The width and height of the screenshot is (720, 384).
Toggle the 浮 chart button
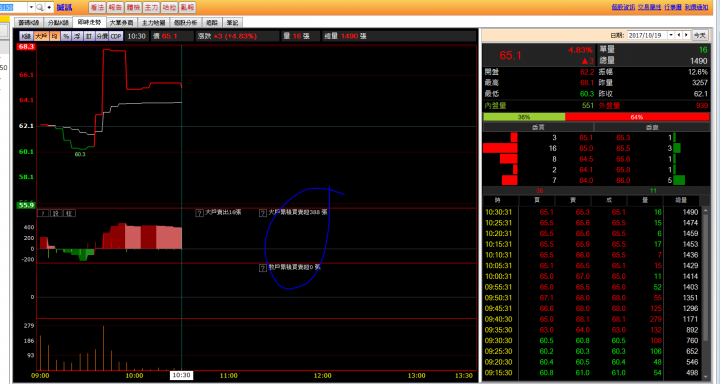click(x=78, y=36)
